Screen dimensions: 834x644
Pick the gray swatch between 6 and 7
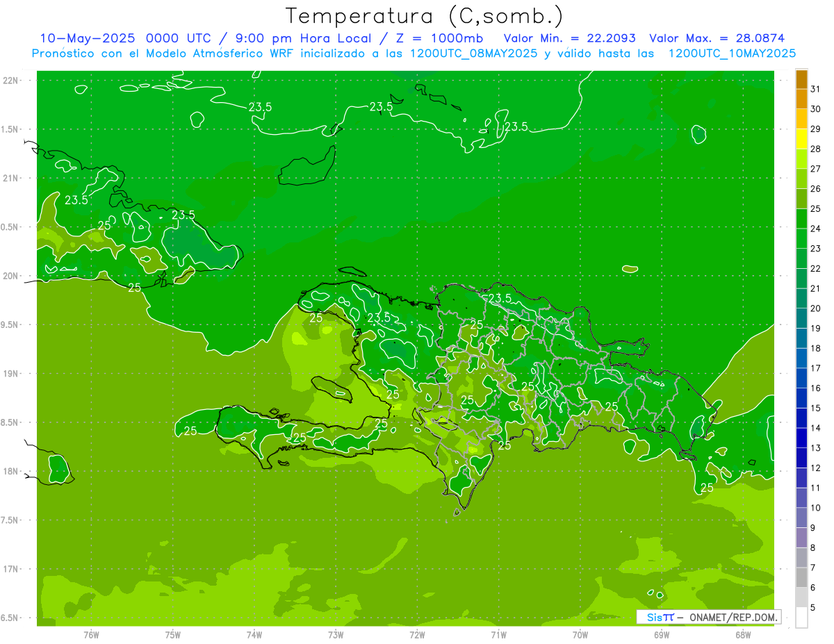tap(801, 577)
